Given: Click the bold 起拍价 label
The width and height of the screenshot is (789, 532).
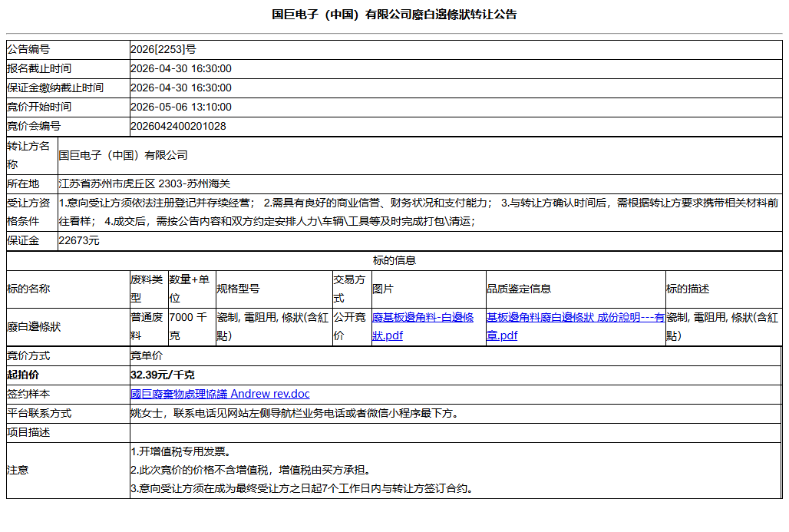Looking at the screenshot, I should pyautogui.click(x=23, y=375).
